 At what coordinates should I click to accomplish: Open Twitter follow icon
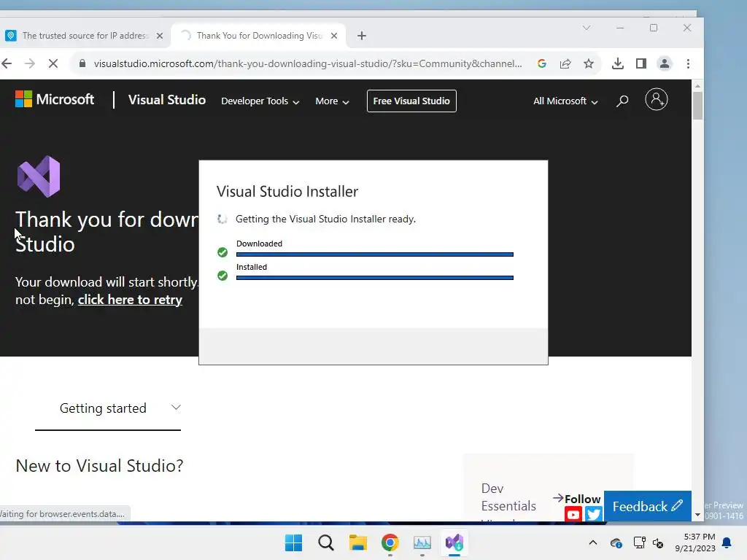tap(594, 514)
